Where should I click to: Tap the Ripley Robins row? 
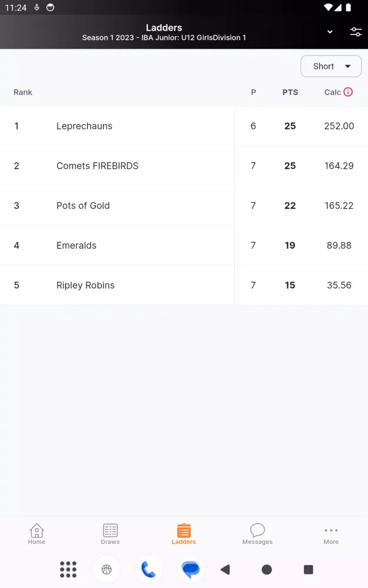[85, 285]
